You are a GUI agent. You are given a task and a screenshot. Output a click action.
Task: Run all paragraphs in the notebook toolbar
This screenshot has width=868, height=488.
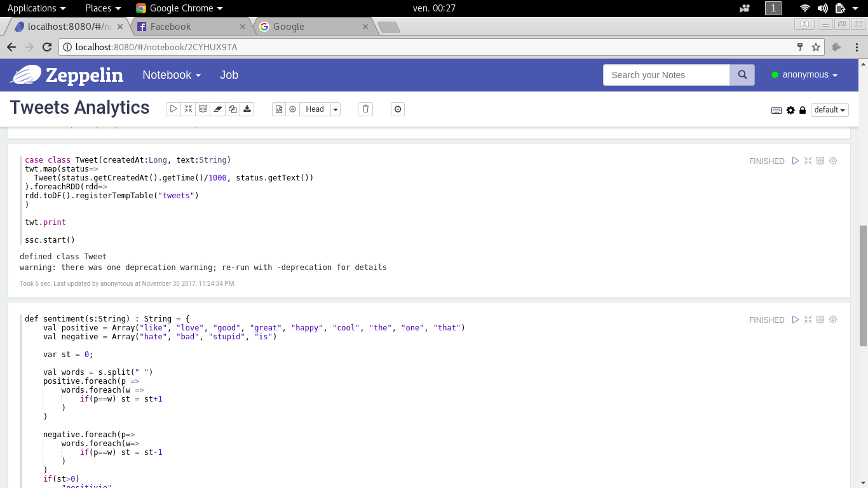173,109
